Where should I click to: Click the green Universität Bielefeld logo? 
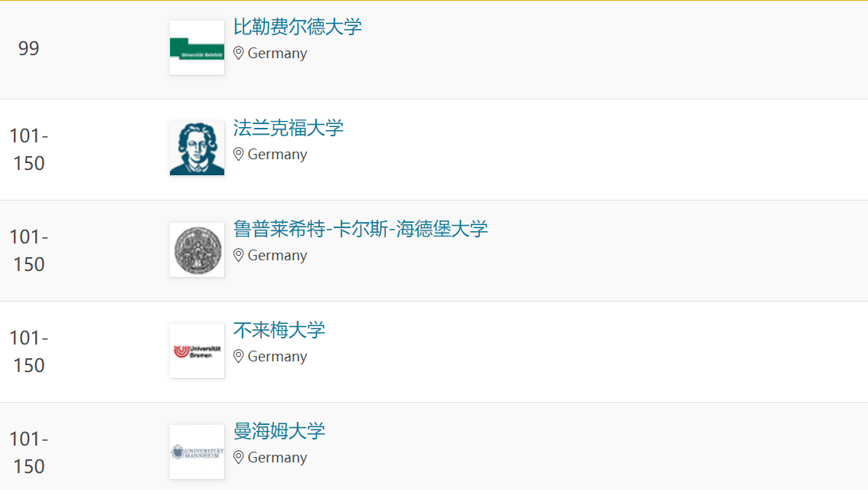pos(197,47)
